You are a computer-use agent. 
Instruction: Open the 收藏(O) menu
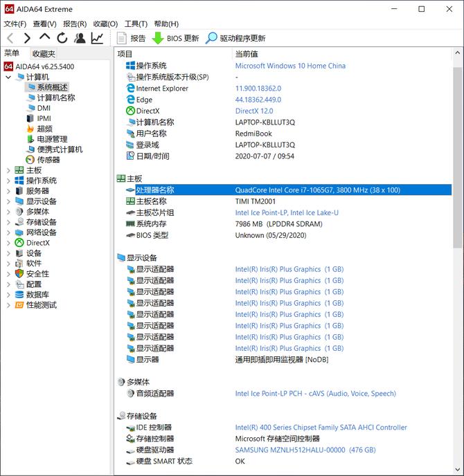click(x=105, y=24)
